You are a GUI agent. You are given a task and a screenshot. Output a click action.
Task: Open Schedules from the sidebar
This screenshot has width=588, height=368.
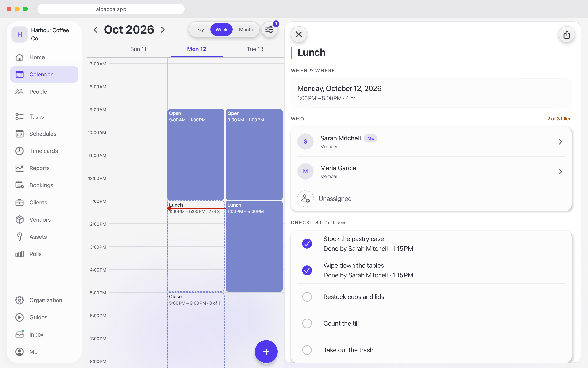pyautogui.click(x=44, y=134)
